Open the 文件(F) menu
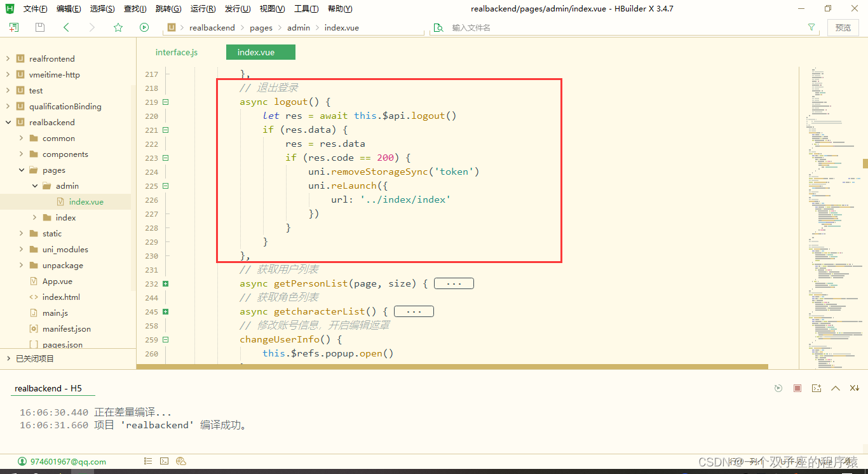Image resolution: width=868 pixels, height=474 pixels. click(35, 9)
